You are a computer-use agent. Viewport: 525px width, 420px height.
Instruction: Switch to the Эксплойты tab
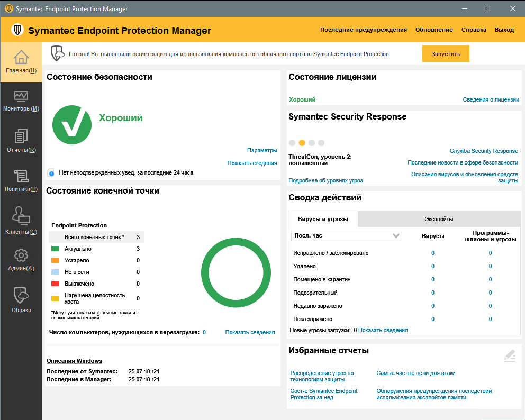[439, 219]
